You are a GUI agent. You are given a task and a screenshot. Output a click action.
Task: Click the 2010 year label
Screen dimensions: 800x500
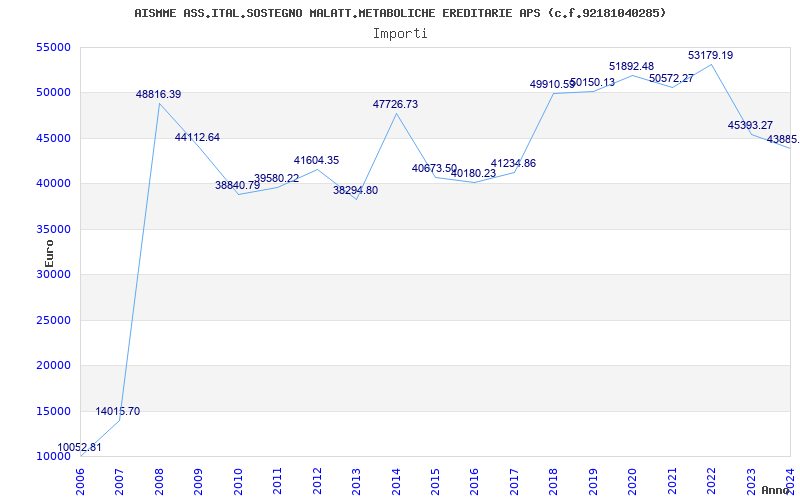point(238,482)
